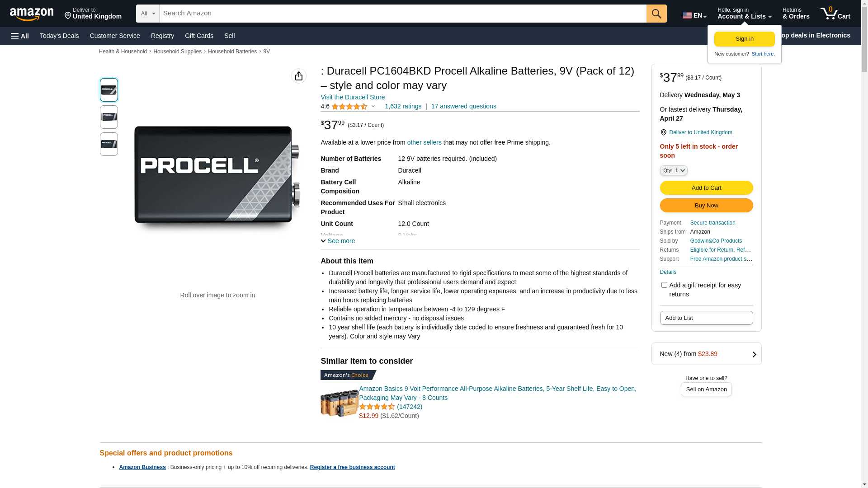
Task: Click the Amazon logo
Action: click(32, 14)
